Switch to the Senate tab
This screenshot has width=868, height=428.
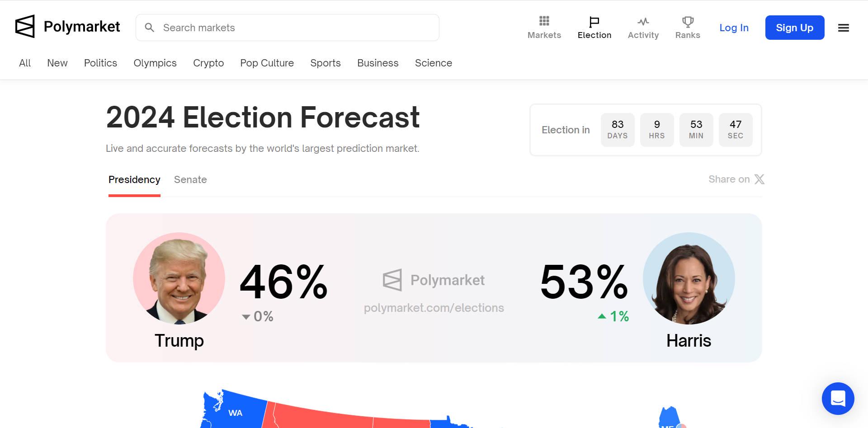click(x=190, y=179)
